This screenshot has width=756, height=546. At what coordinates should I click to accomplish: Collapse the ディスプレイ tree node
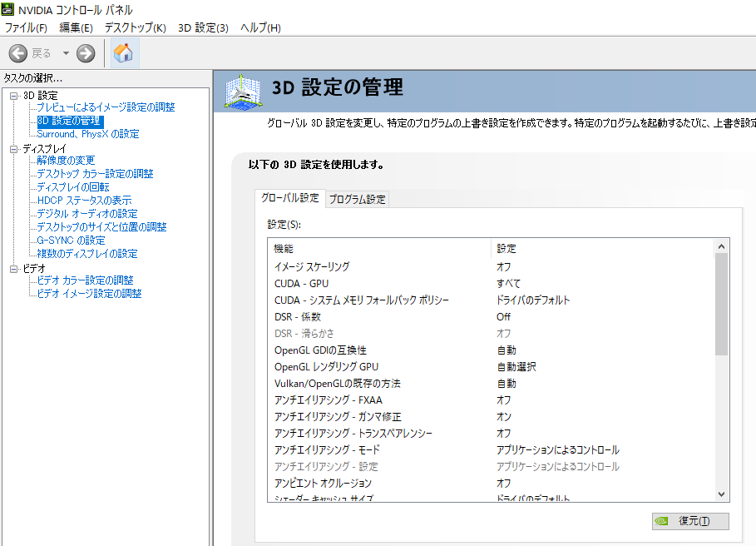[13, 149]
